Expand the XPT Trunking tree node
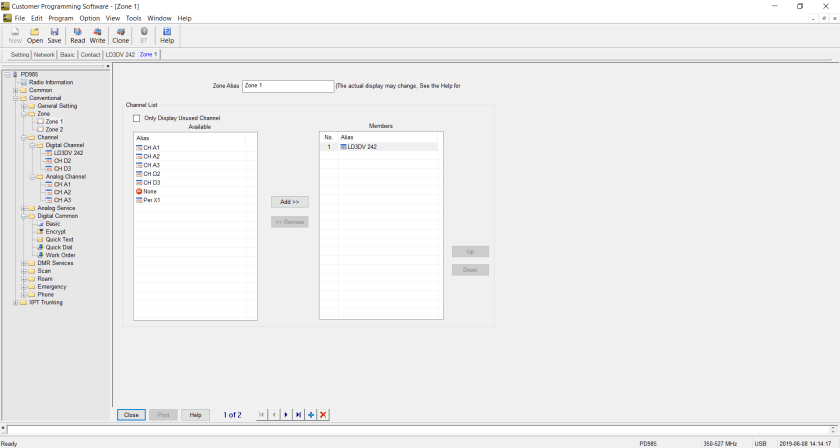Screen dimensions: 840x448 coord(15,302)
